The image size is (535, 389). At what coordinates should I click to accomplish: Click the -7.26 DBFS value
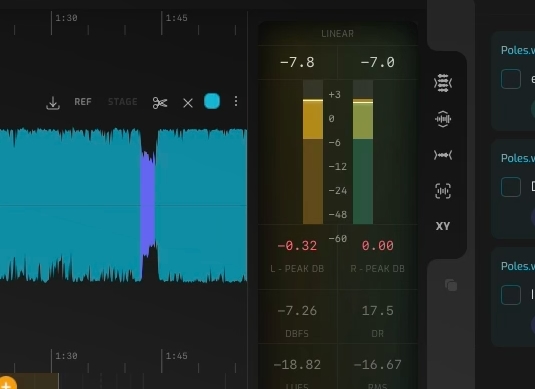pos(297,311)
